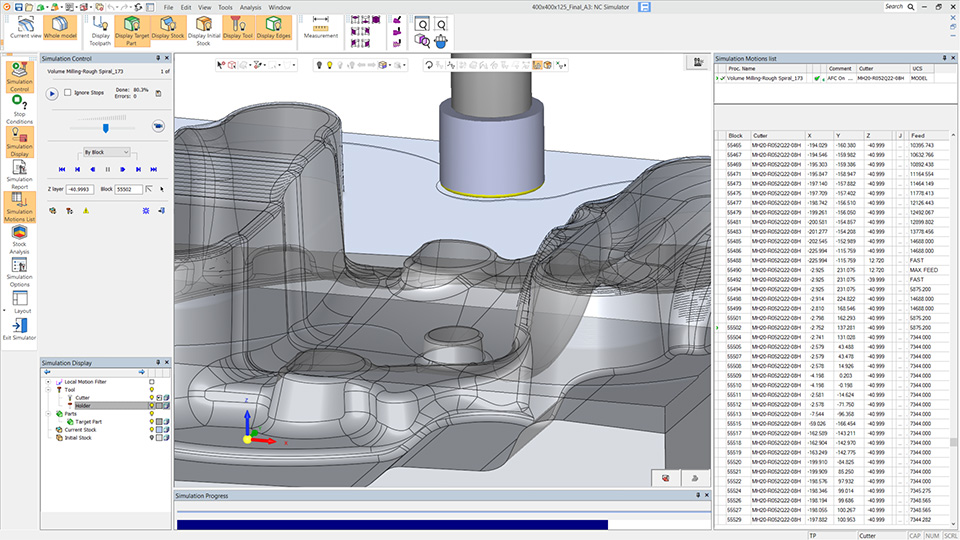Image resolution: width=960 pixels, height=540 pixels.
Task: Open the Analysis menu
Action: click(x=251, y=7)
